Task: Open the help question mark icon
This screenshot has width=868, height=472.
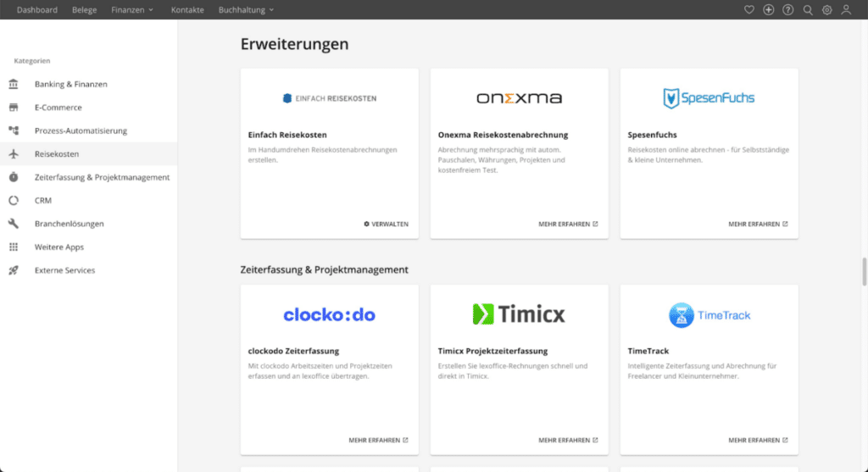Action: click(787, 9)
